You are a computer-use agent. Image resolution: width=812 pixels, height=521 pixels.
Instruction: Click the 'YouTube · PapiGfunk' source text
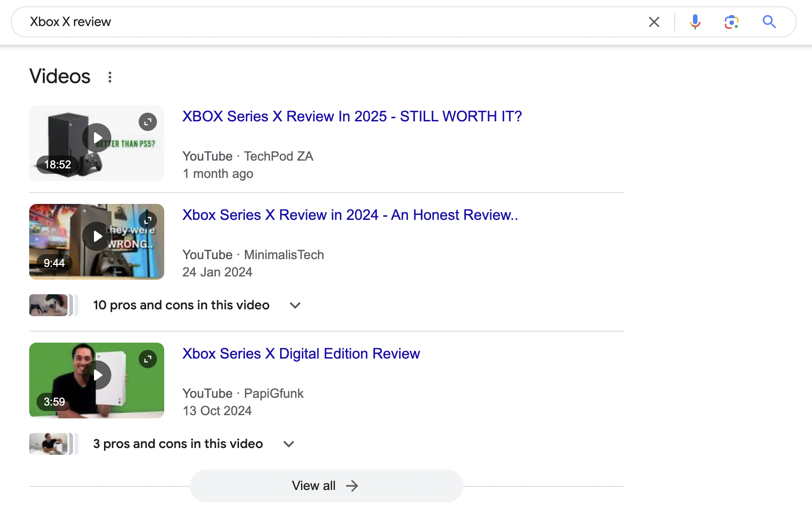tap(243, 393)
